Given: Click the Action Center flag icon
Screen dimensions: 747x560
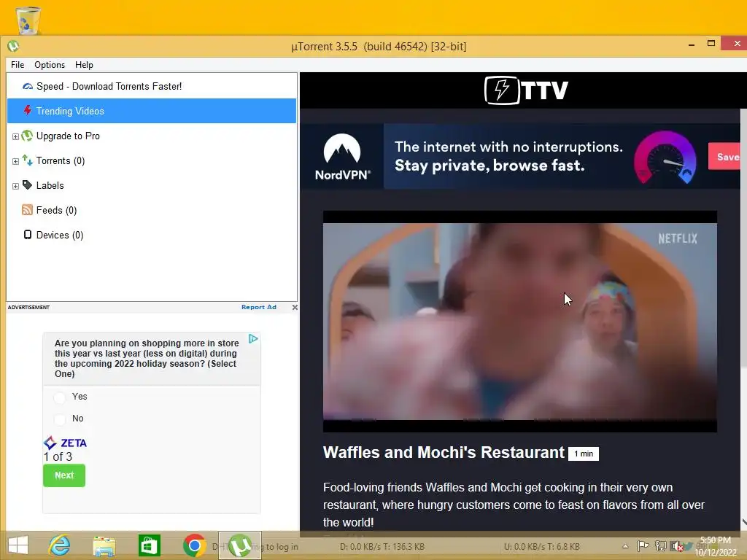Looking at the screenshot, I should [x=643, y=545].
